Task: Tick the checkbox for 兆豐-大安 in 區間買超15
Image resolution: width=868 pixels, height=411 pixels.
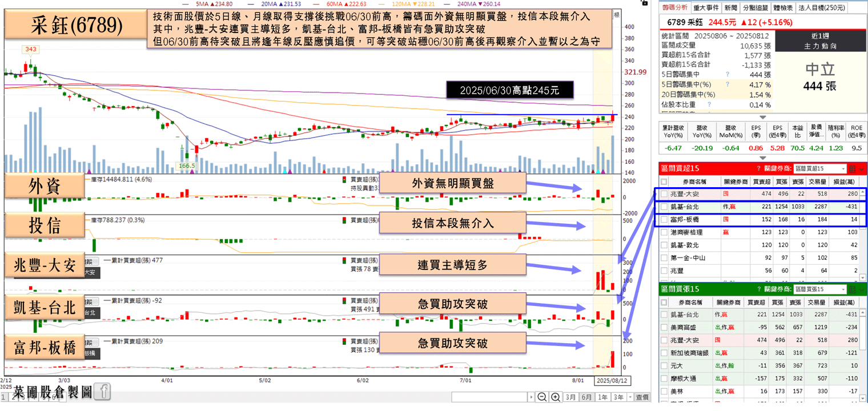Action: (664, 195)
